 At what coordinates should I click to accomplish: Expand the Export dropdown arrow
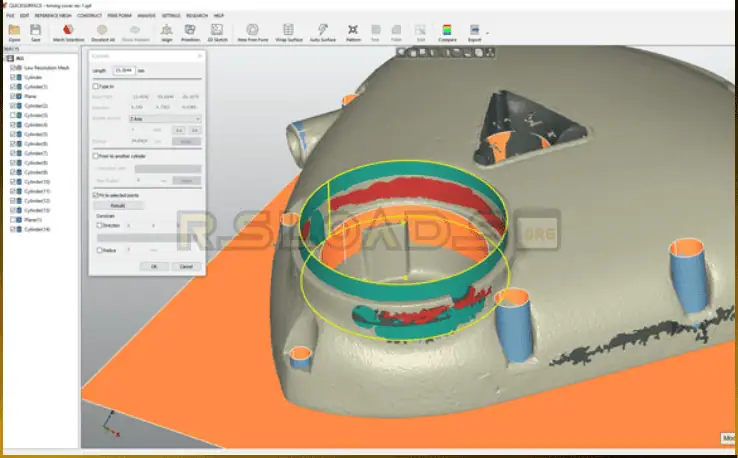pyautogui.click(x=488, y=32)
